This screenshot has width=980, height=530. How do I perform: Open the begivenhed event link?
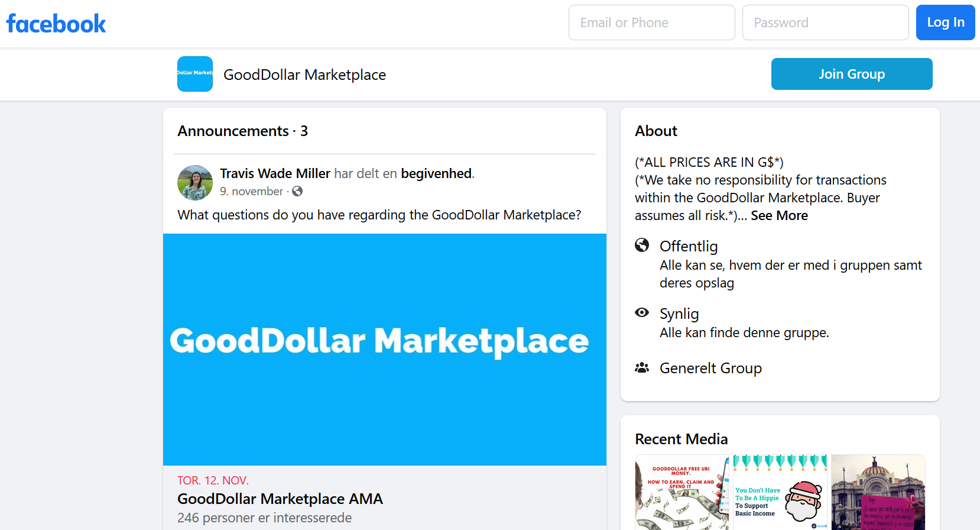click(436, 173)
